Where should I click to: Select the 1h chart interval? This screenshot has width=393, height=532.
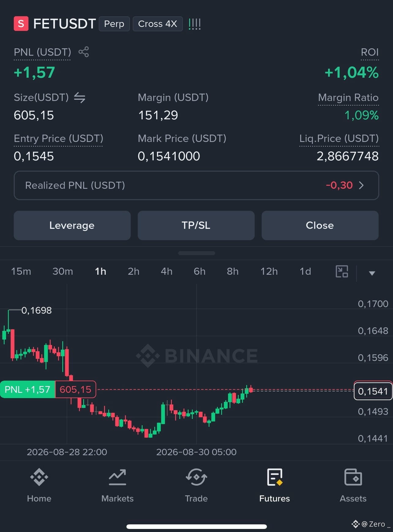(x=100, y=271)
